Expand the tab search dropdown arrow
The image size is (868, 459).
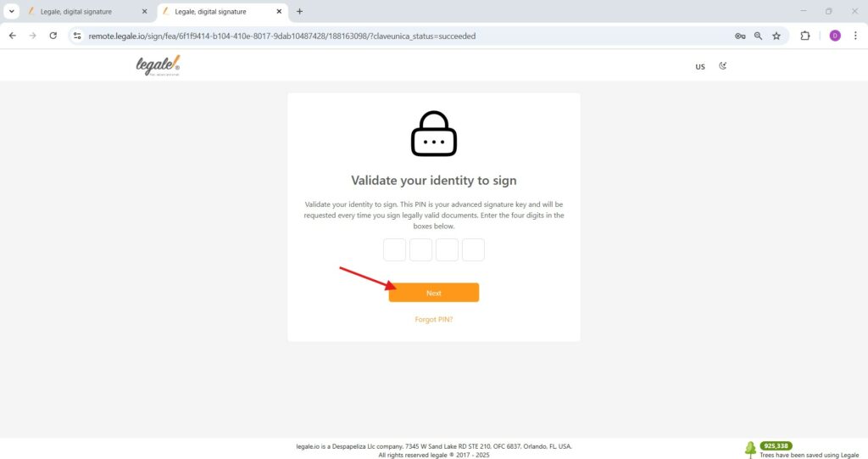tap(11, 11)
